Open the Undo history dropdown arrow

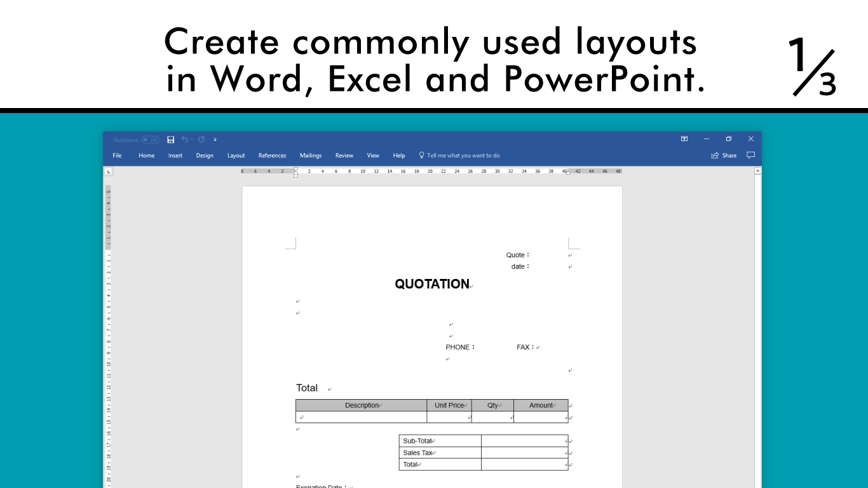[192, 140]
